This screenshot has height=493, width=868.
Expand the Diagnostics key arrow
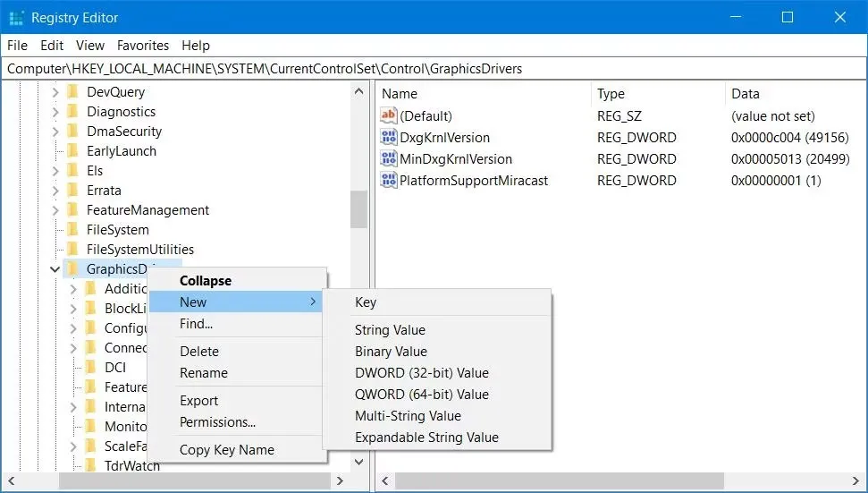(x=55, y=112)
